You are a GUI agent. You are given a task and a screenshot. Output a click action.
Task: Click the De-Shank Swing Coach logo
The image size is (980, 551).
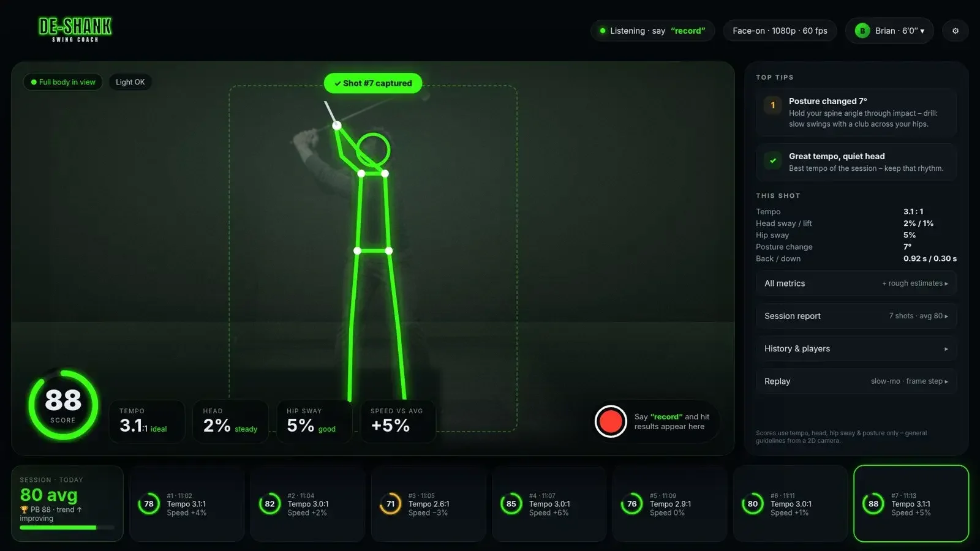coord(75,29)
